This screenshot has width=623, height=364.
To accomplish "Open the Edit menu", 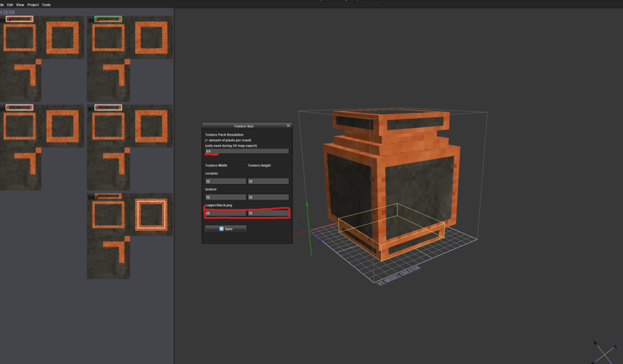I will (11, 4).
